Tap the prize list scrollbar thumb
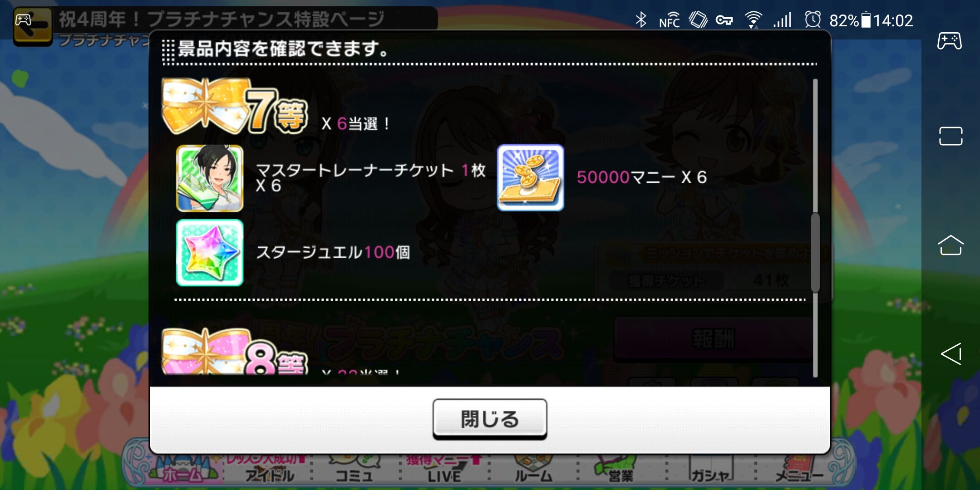This screenshot has width=980, height=490. [815, 252]
